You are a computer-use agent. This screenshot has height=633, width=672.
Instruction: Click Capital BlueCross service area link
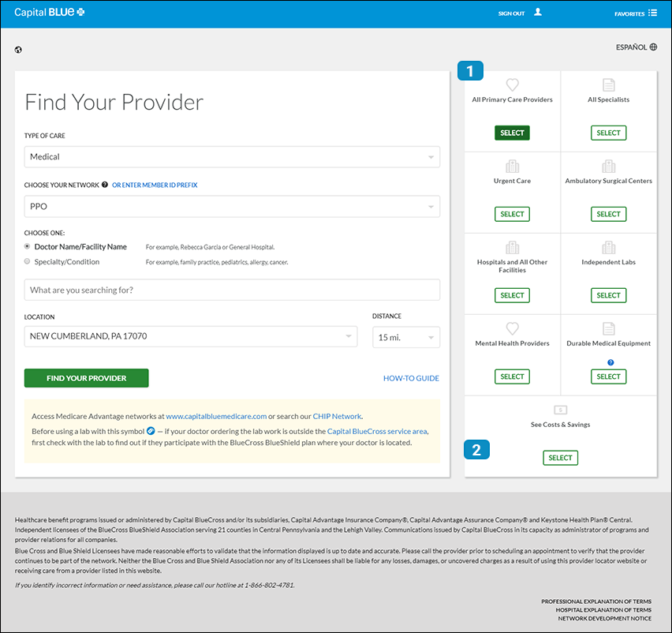point(377,431)
